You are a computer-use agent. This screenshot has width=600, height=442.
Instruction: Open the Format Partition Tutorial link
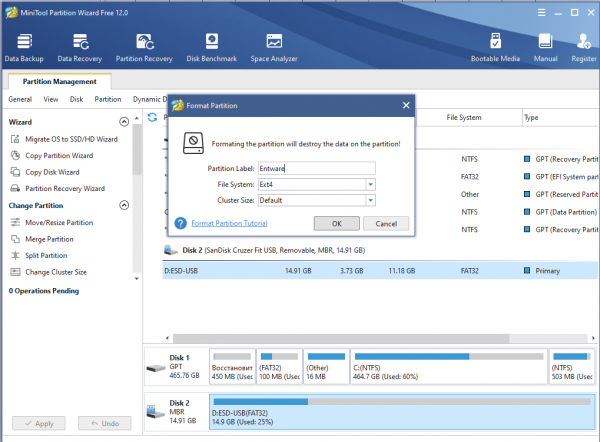point(229,223)
